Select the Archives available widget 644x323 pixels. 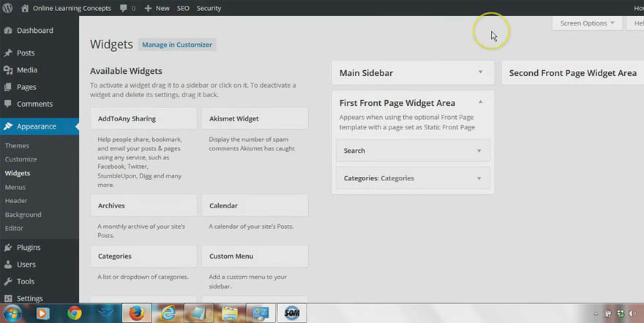143,205
